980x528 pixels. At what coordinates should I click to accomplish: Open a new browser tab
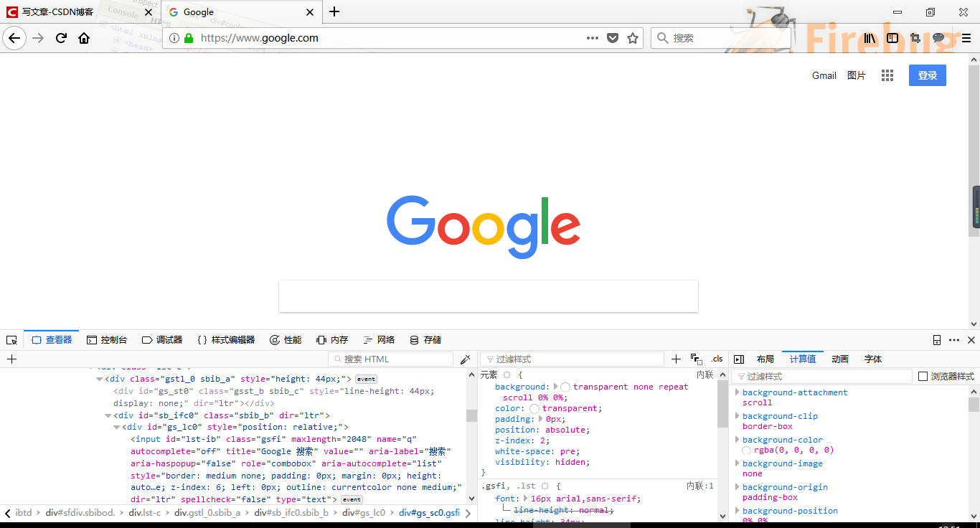click(x=334, y=11)
